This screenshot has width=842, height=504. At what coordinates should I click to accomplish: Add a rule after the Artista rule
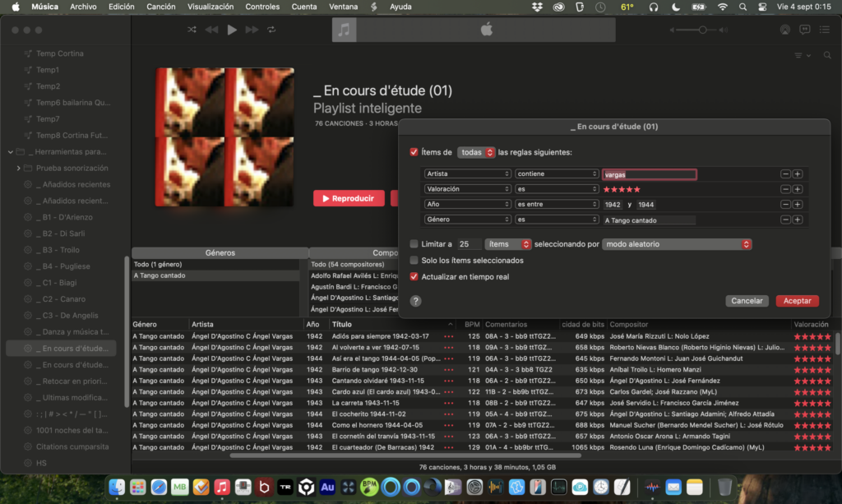click(798, 174)
